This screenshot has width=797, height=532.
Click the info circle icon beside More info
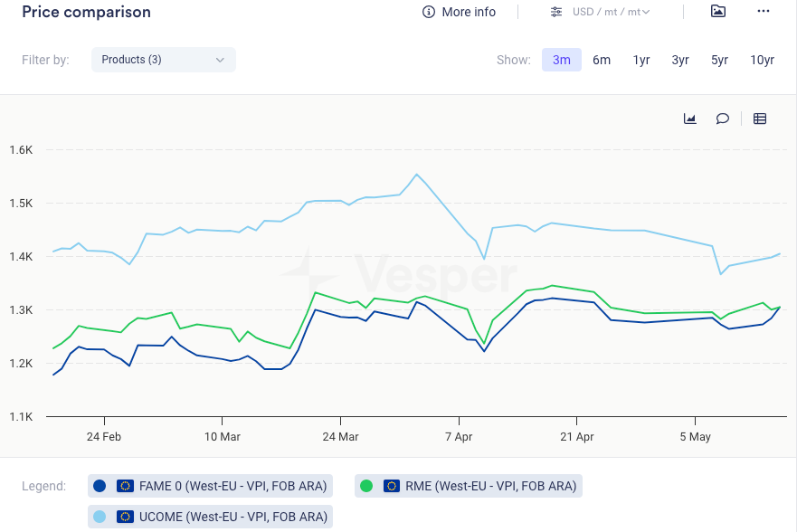click(x=429, y=12)
